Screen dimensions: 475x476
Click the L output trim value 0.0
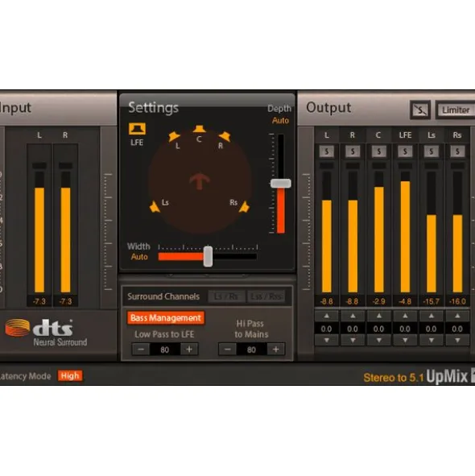pos(327,329)
